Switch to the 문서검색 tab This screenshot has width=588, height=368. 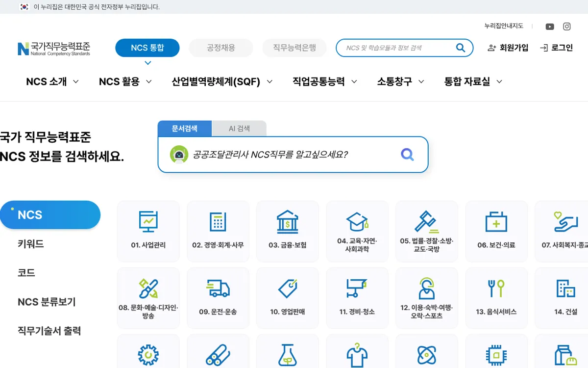tap(185, 129)
